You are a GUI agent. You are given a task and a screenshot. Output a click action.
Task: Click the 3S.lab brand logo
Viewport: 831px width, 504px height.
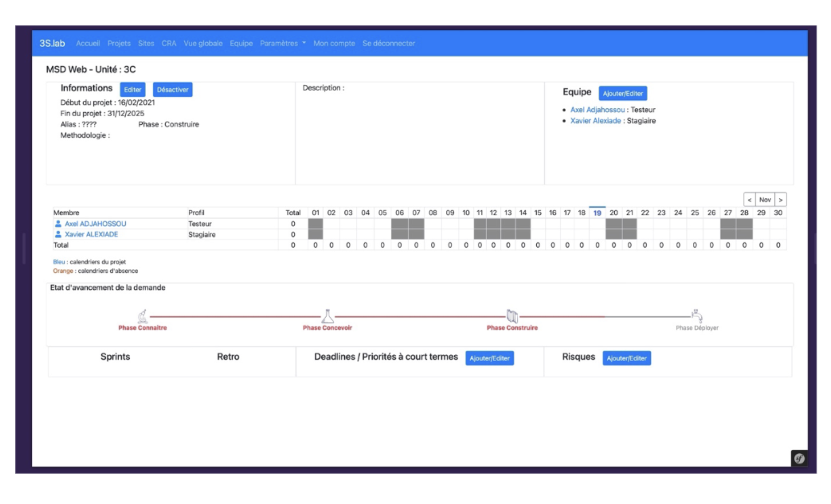click(x=52, y=43)
